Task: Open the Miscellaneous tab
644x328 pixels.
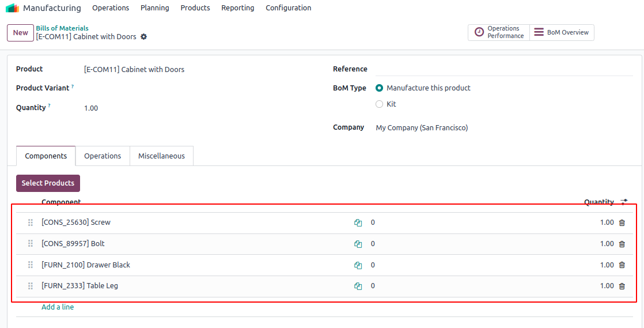Action: click(161, 156)
